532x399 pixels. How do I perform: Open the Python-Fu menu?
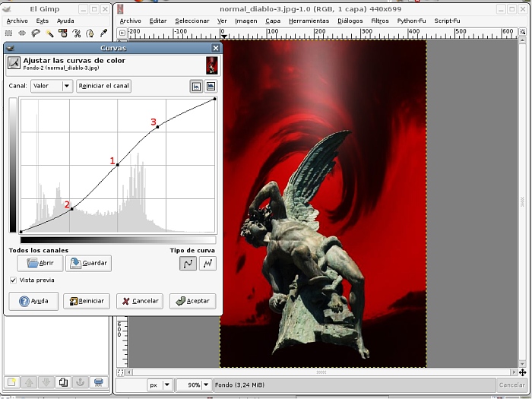411,21
